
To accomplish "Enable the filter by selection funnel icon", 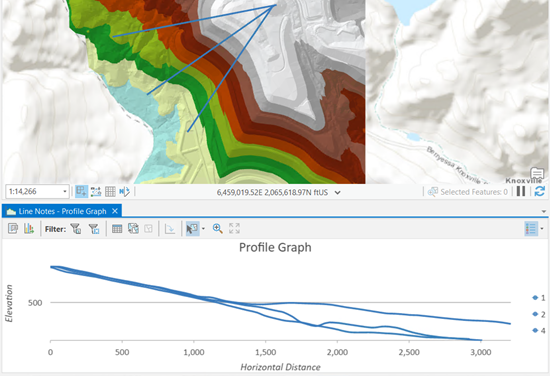I will [x=76, y=229].
